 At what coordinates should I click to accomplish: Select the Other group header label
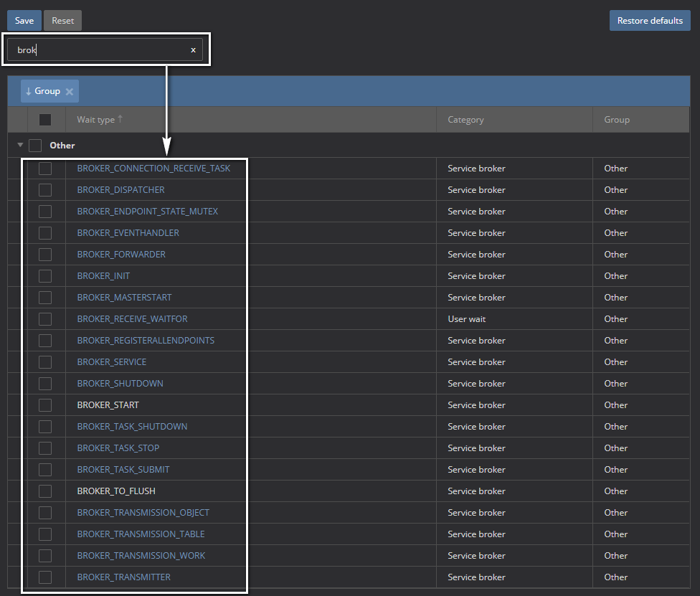click(x=62, y=146)
